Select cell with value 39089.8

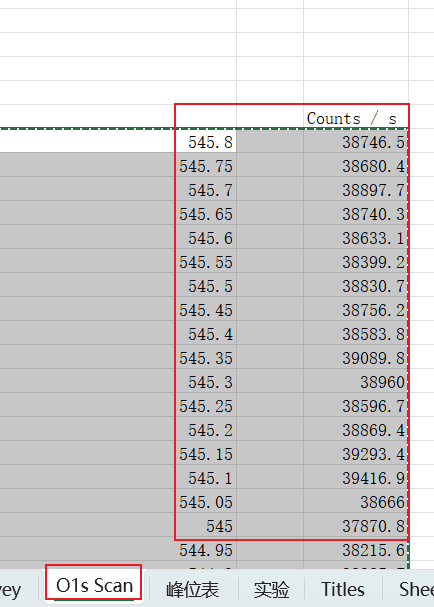(356, 358)
